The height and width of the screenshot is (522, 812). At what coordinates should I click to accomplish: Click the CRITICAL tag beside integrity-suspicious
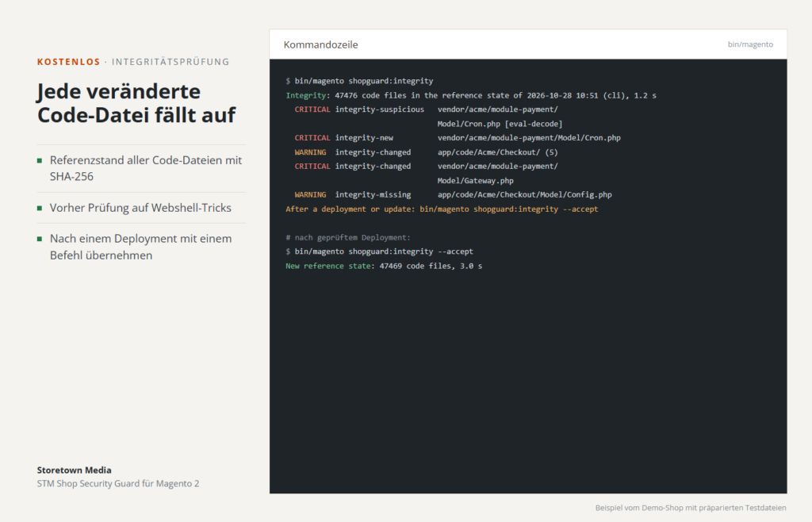[x=312, y=109]
